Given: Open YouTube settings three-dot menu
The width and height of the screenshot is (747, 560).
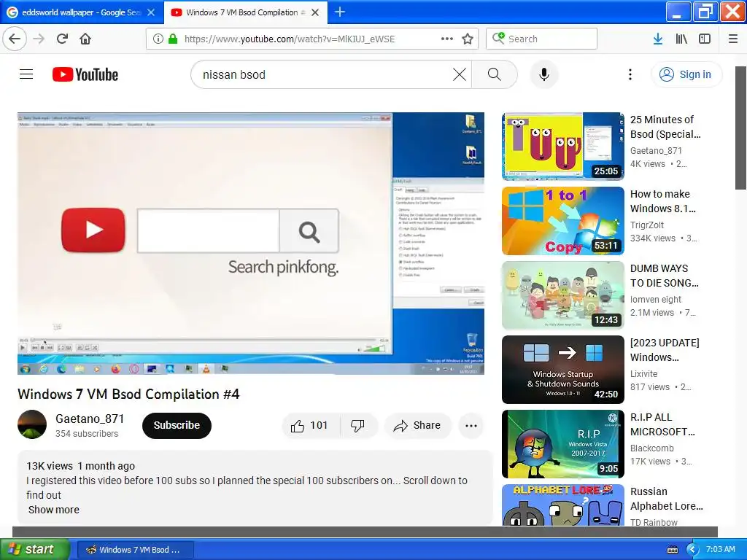Looking at the screenshot, I should pyautogui.click(x=630, y=74).
